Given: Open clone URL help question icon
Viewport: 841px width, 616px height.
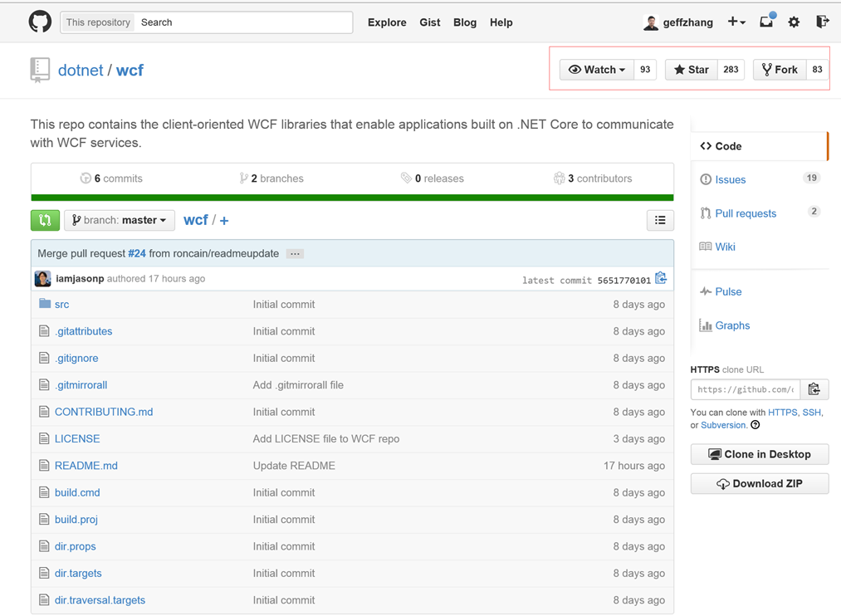Looking at the screenshot, I should 755,425.
